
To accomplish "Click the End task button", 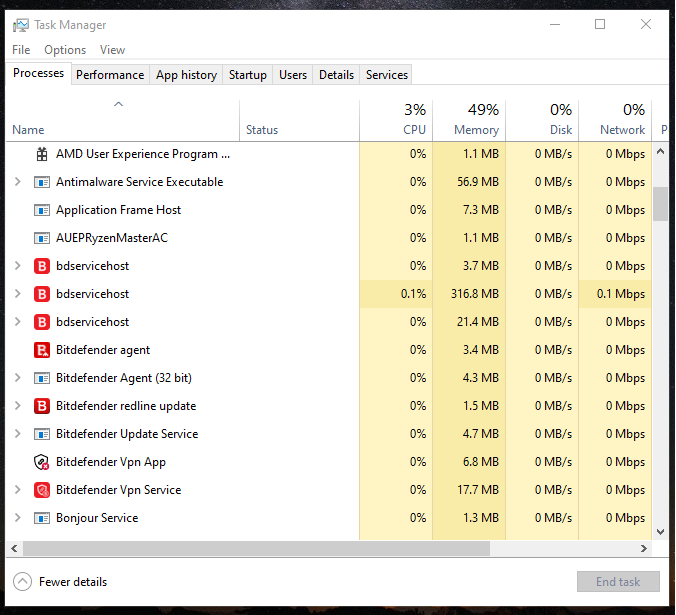I will click(x=618, y=582).
